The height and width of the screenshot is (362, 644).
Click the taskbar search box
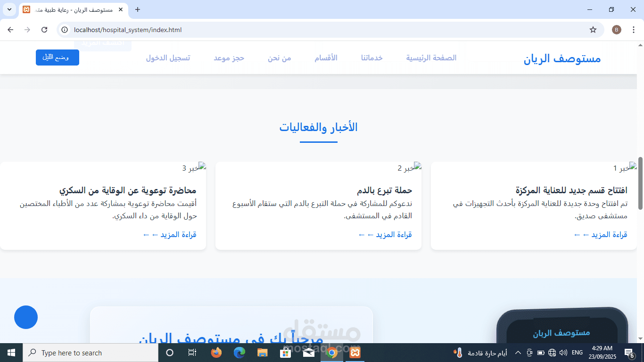coord(91,353)
